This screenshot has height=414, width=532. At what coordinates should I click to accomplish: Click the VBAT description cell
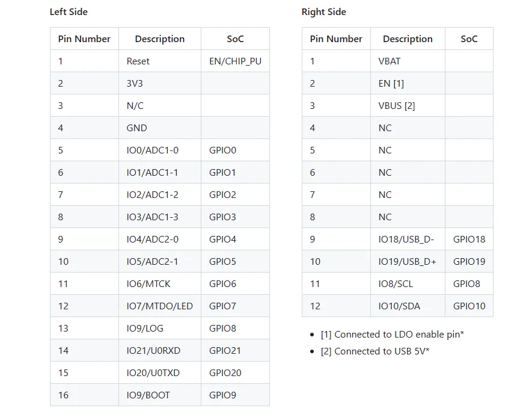(x=390, y=61)
